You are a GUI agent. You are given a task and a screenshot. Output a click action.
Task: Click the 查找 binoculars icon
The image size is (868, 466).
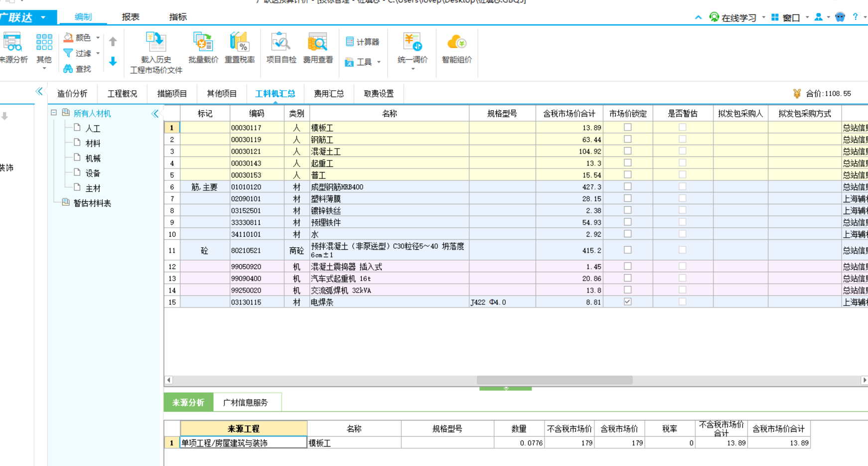pyautogui.click(x=68, y=69)
